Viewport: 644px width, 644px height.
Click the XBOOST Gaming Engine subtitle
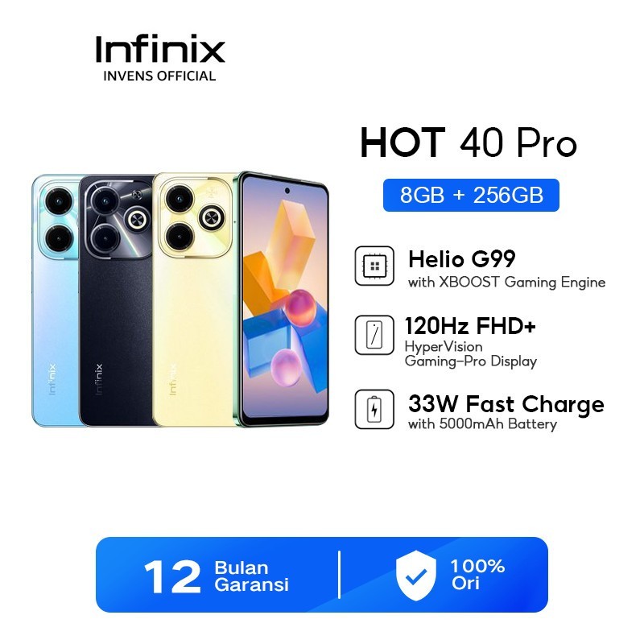point(507,283)
